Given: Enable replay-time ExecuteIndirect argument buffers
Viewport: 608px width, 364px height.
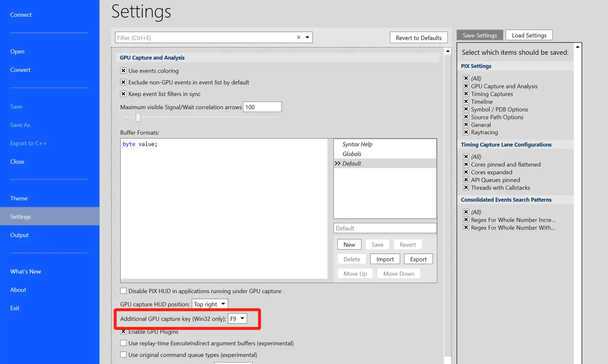Looking at the screenshot, I should (x=123, y=343).
